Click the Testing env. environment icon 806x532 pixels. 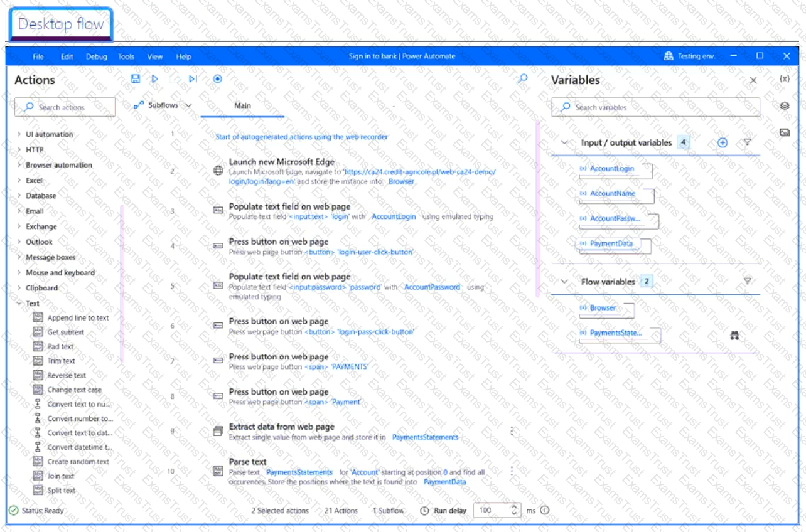(669, 56)
